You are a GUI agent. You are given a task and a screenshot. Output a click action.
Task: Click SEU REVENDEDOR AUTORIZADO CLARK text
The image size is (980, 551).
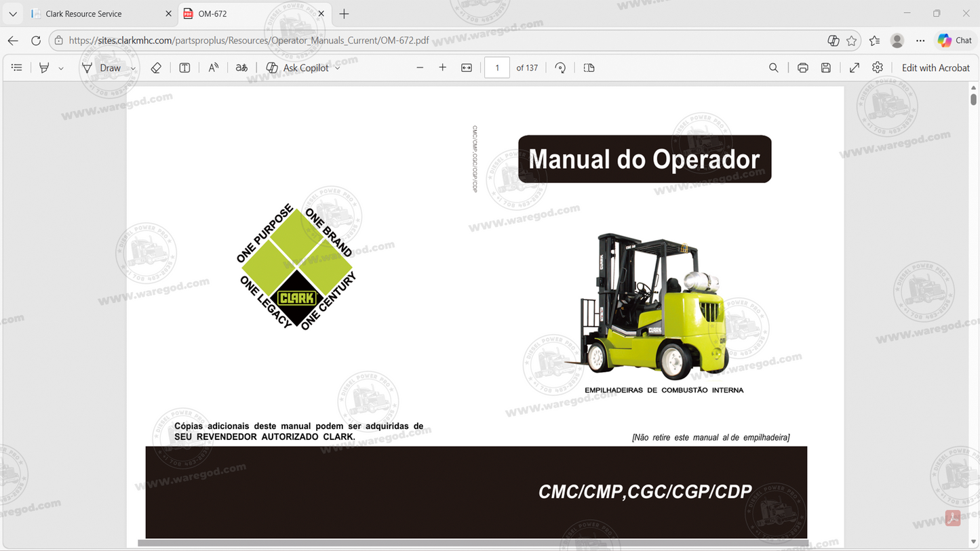pos(264,437)
